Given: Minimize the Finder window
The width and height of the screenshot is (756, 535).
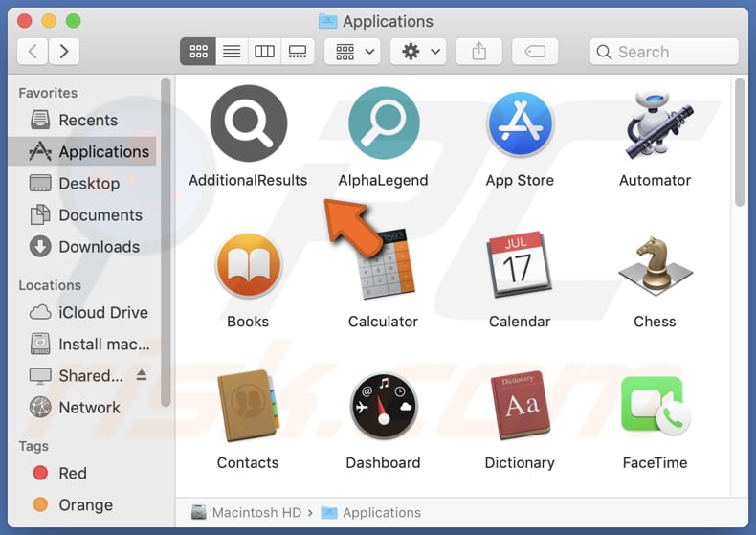Looking at the screenshot, I should click(x=49, y=21).
